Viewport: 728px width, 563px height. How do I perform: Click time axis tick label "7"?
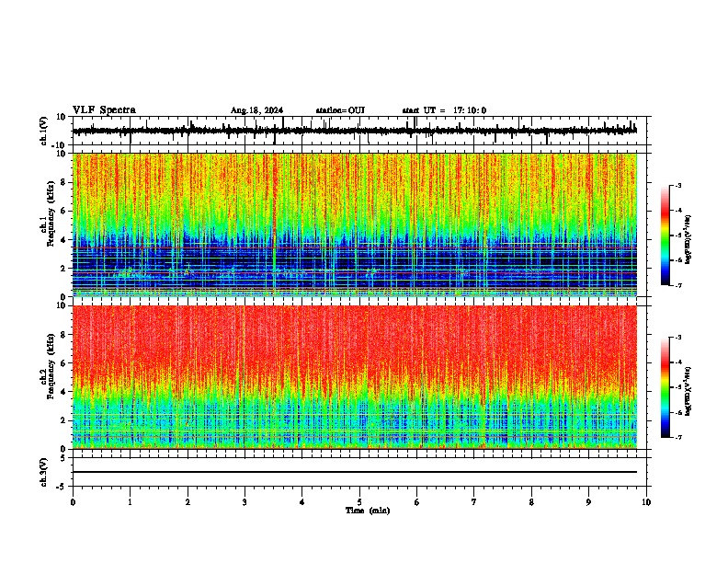click(474, 502)
